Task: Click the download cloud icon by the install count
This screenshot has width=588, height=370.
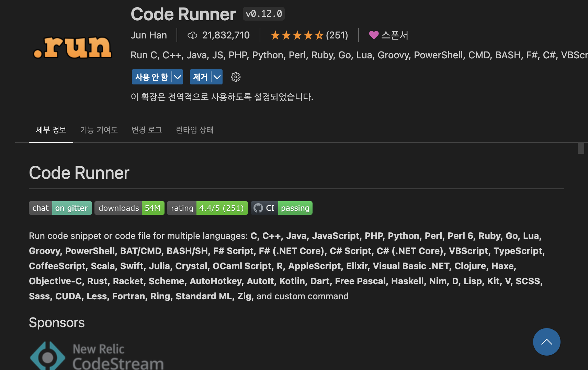Action: (192, 35)
